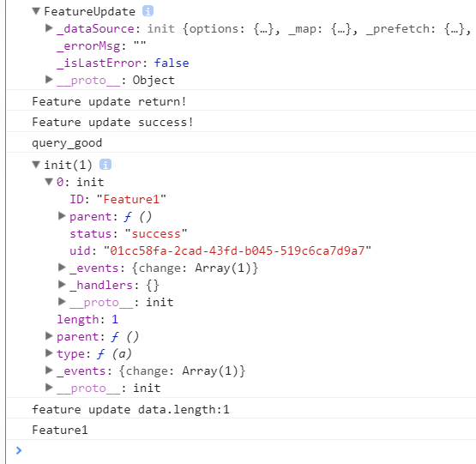Click the info icon next to init(1)
476x464 pixels.
click(105, 165)
